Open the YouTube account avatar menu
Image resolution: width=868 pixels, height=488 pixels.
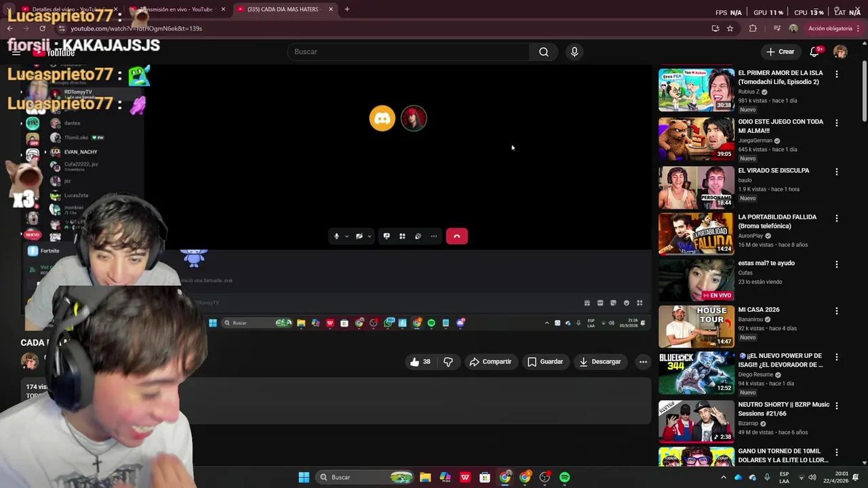click(840, 52)
